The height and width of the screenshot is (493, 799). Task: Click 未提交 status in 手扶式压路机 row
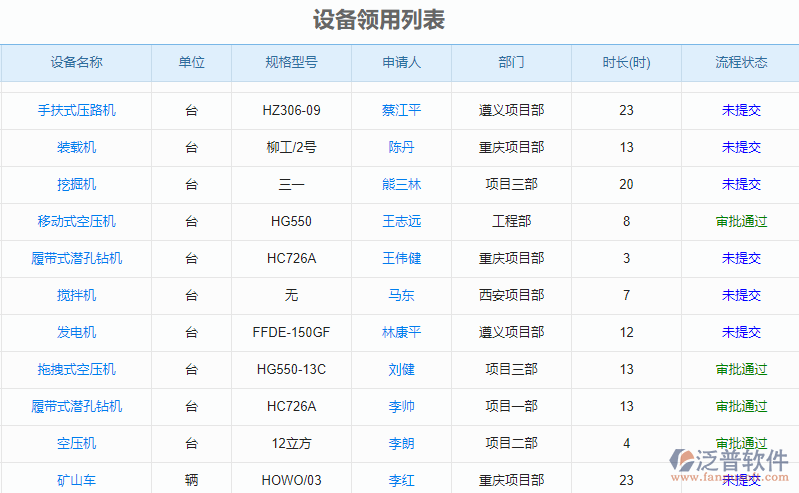[x=741, y=110]
